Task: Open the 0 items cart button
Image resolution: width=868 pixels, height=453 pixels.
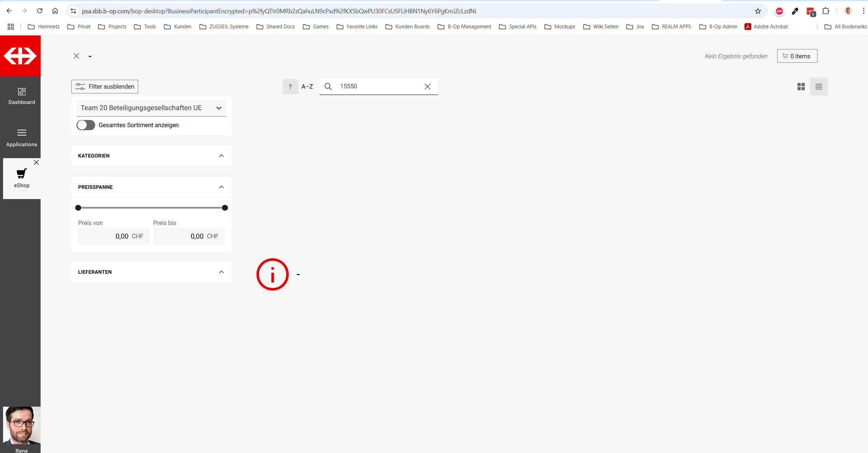Action: pos(797,56)
